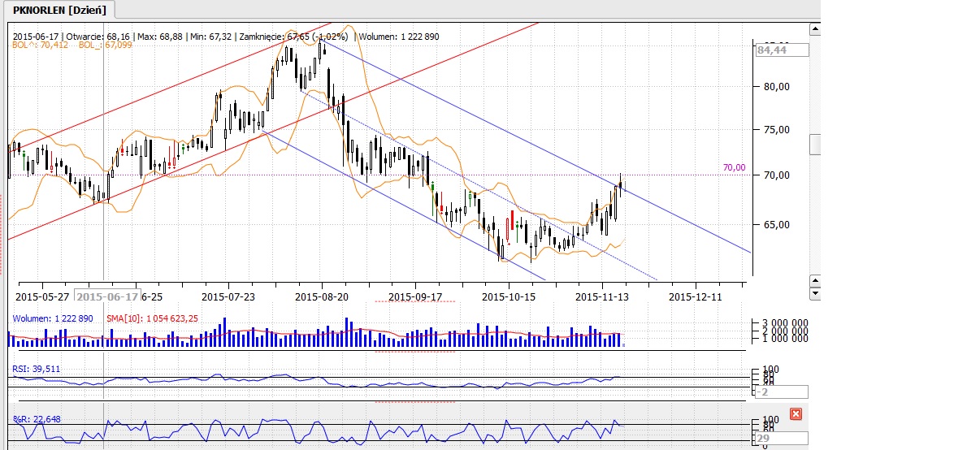Click the 2015-08-20 date on time axis
Screen dimensions: 980x450
[x=323, y=296]
